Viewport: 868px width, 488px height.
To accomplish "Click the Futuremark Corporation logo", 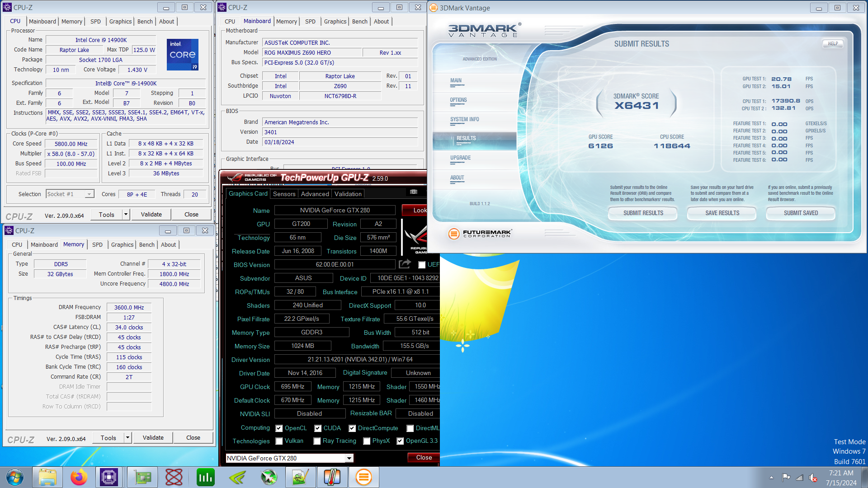I will click(480, 234).
